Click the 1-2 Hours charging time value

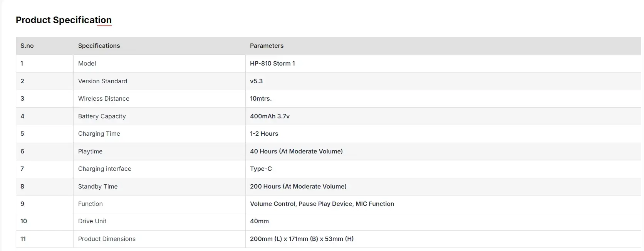pyautogui.click(x=264, y=134)
